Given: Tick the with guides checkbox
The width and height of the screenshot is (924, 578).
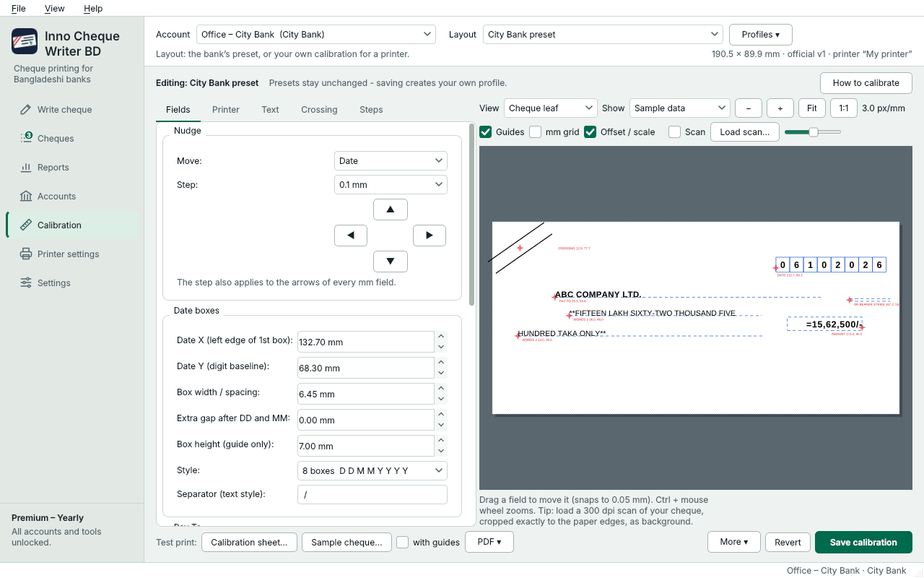Looking at the screenshot, I should [x=403, y=542].
